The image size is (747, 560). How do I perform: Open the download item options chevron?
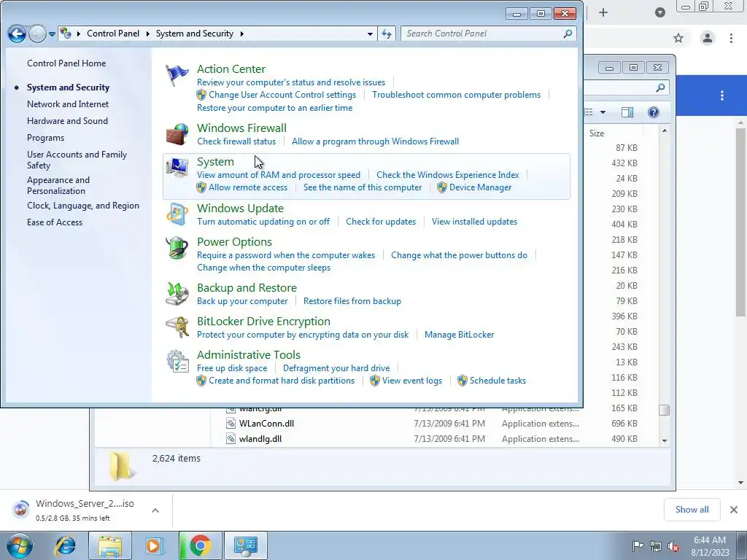coord(155,510)
